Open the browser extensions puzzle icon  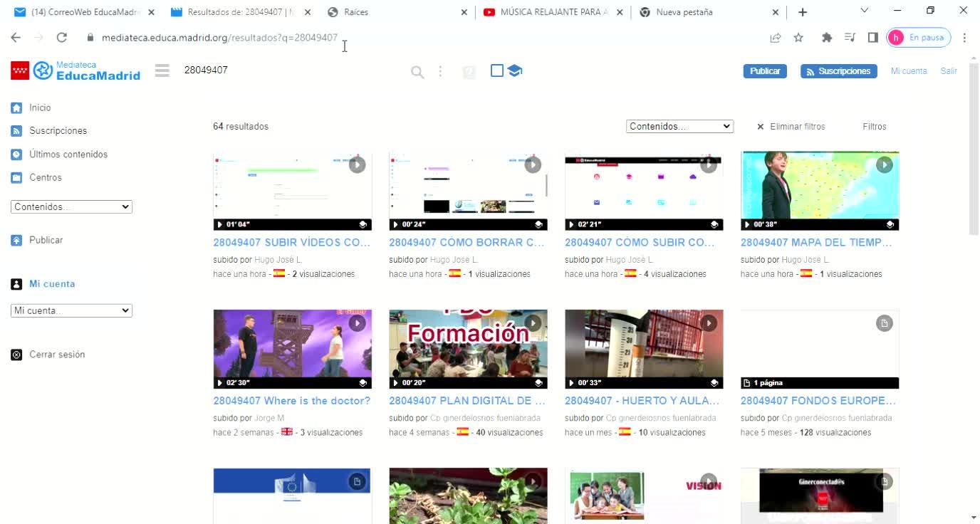[x=827, y=38]
